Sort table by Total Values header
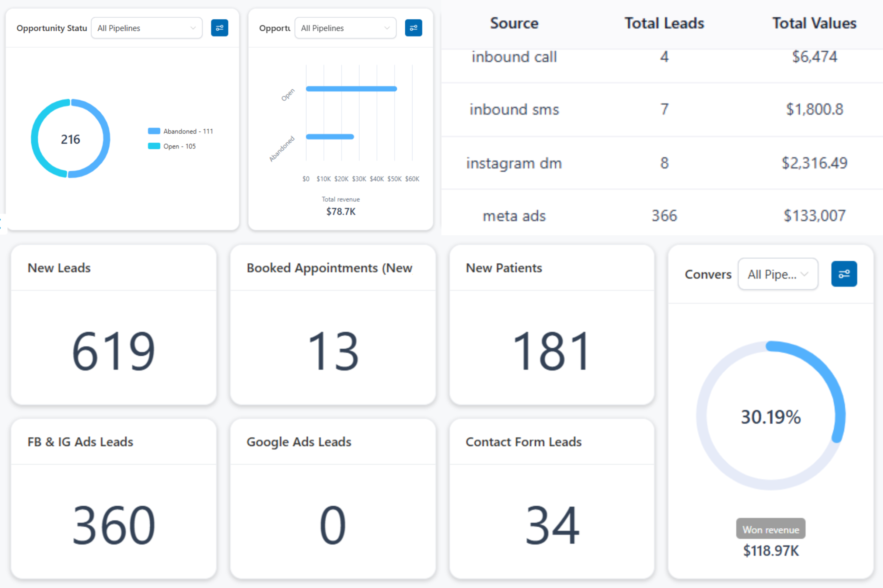883x588 pixels. (814, 23)
